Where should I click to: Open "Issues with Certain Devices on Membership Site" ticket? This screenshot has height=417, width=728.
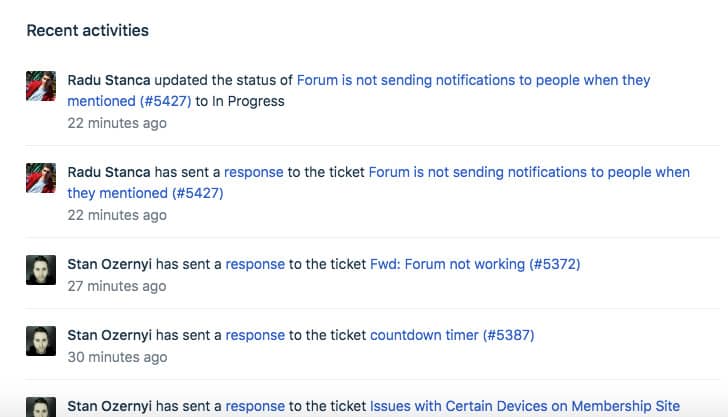(x=525, y=406)
